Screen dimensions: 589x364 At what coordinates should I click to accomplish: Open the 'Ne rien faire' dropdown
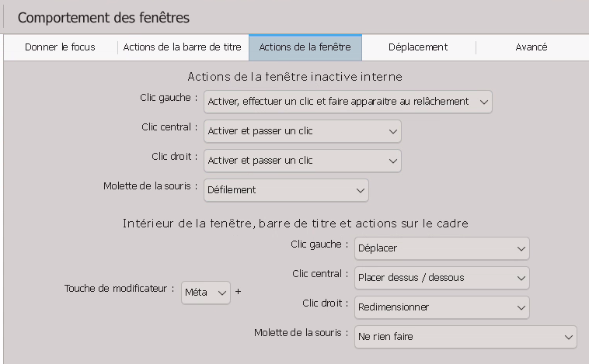pos(465,337)
